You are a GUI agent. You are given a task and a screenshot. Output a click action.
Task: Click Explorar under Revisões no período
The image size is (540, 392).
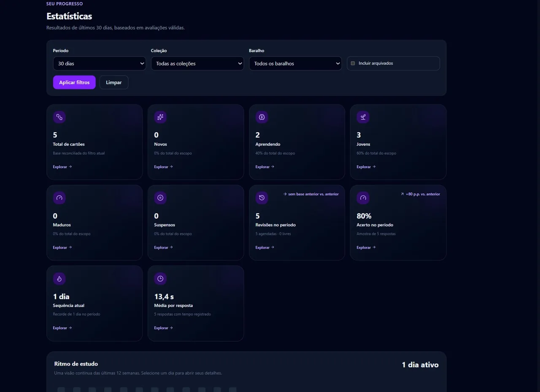[x=265, y=247]
